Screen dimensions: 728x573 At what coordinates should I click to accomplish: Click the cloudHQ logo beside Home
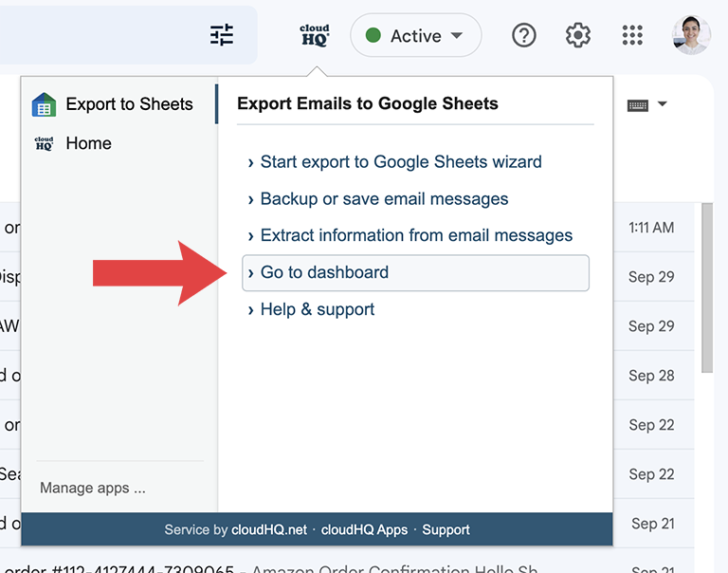point(45,143)
